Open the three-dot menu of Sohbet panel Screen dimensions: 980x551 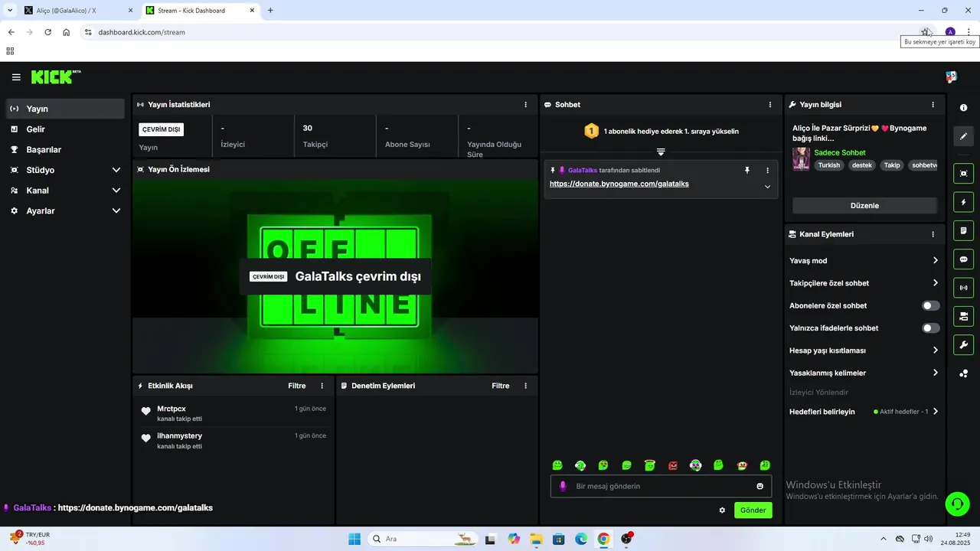click(x=770, y=105)
